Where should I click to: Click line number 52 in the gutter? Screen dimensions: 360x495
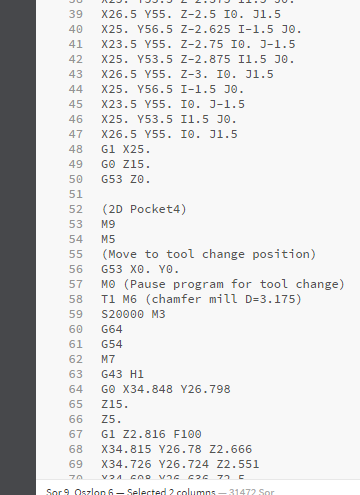click(x=76, y=209)
